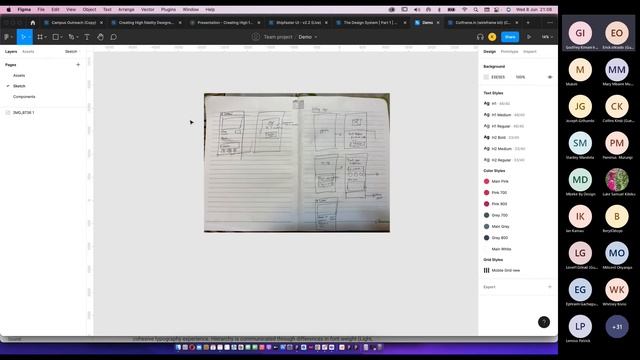Screen dimensions: 640x360
Task: Select the Frame tool
Action: [x=40, y=37]
